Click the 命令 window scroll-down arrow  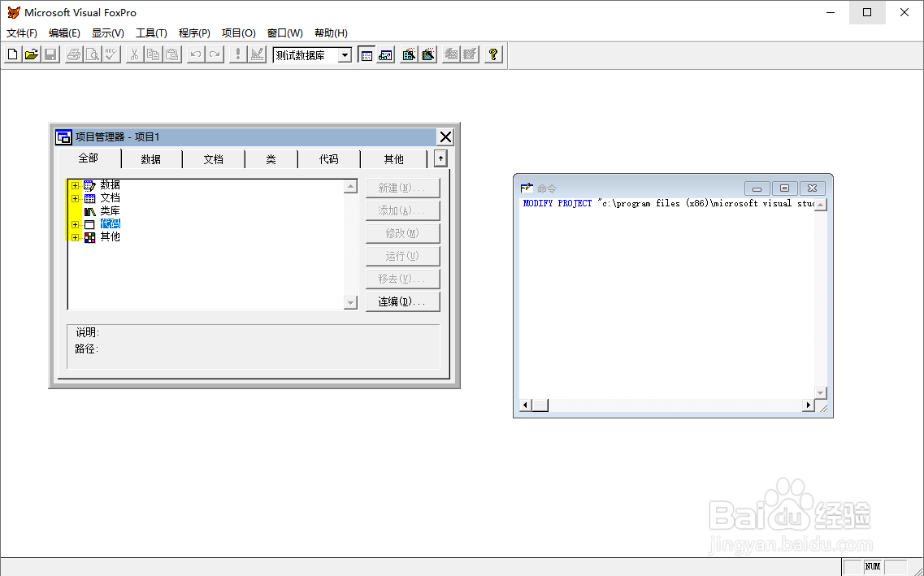pyautogui.click(x=820, y=392)
